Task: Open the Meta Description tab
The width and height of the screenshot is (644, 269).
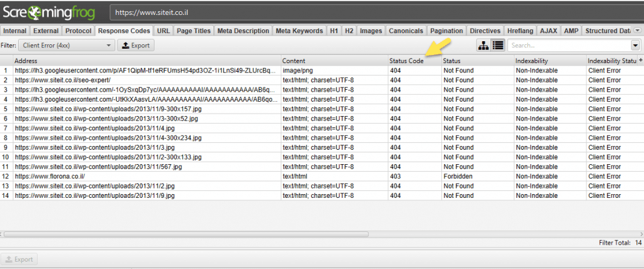Action: [x=243, y=31]
